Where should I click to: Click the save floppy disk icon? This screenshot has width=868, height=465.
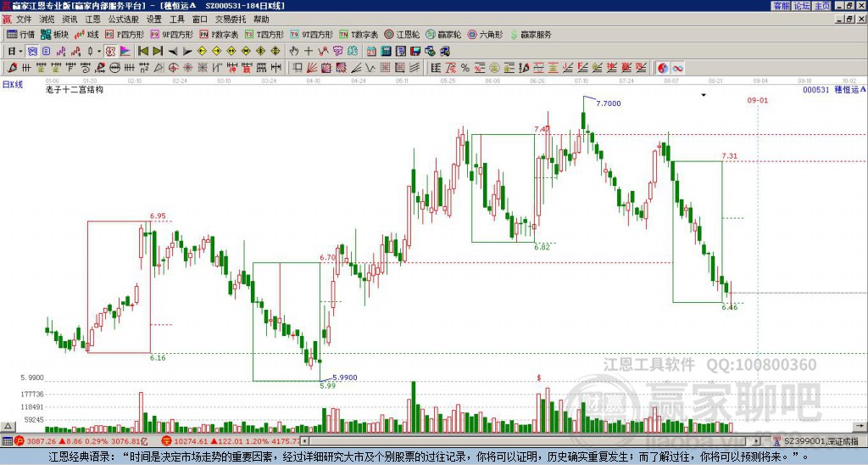pyautogui.click(x=415, y=52)
